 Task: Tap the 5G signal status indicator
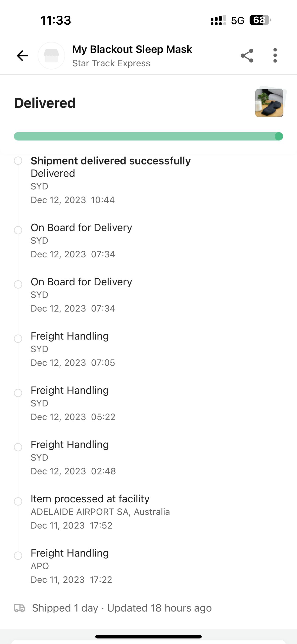[238, 20]
